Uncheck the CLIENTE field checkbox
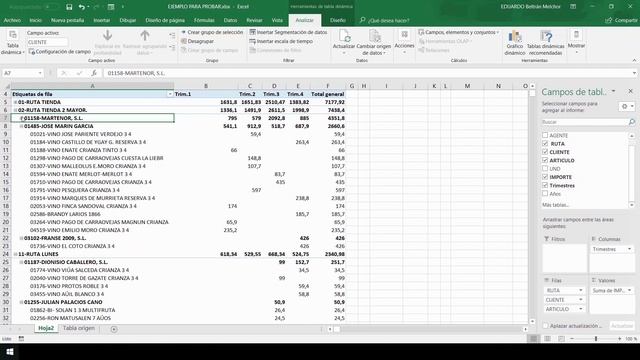 pyautogui.click(x=545, y=152)
